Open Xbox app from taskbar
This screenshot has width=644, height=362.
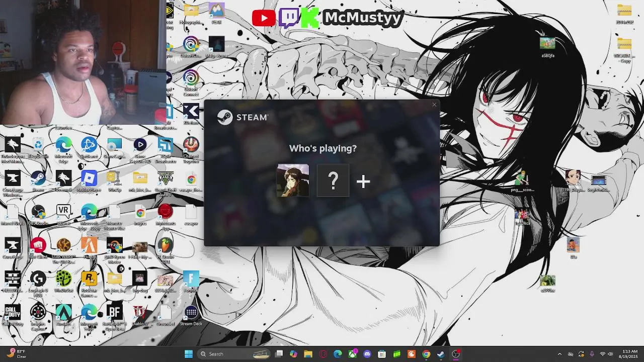pyautogui.click(x=353, y=354)
